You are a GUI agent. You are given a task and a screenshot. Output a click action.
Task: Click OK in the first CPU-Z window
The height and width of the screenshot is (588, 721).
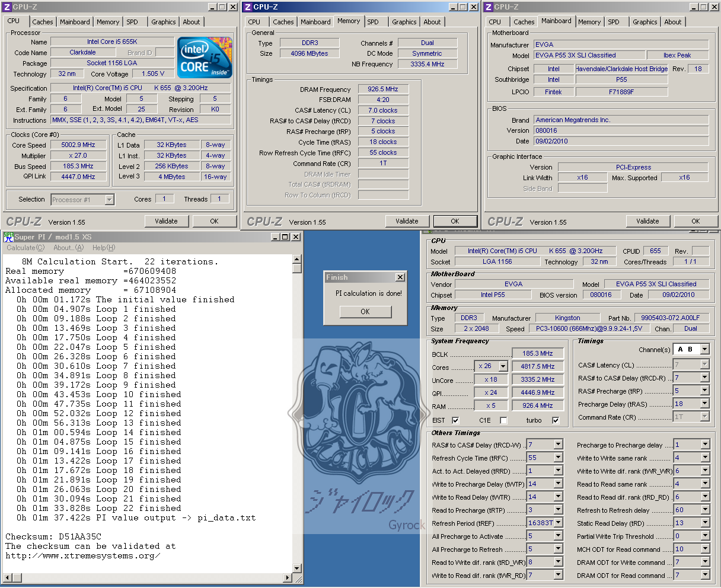(x=215, y=221)
